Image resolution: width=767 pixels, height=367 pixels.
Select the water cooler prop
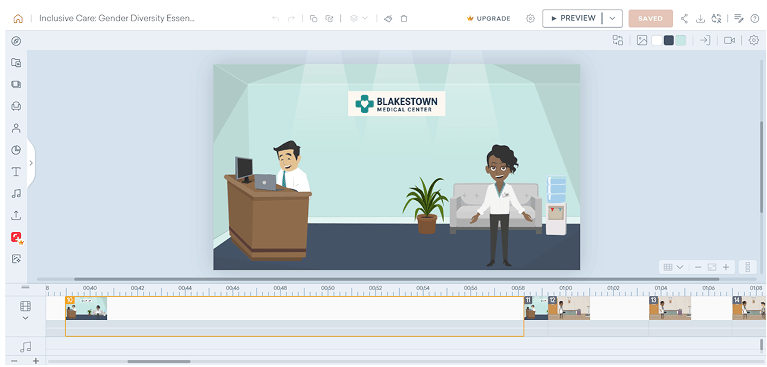556,206
